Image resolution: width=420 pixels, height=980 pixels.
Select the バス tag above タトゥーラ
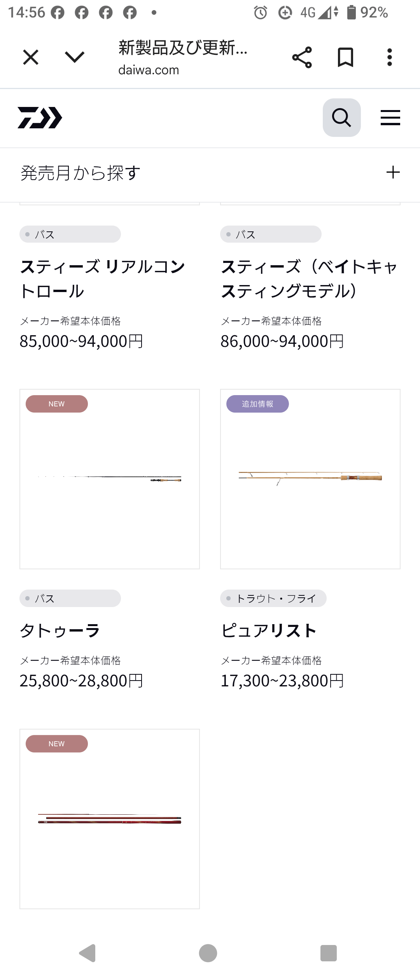click(70, 598)
